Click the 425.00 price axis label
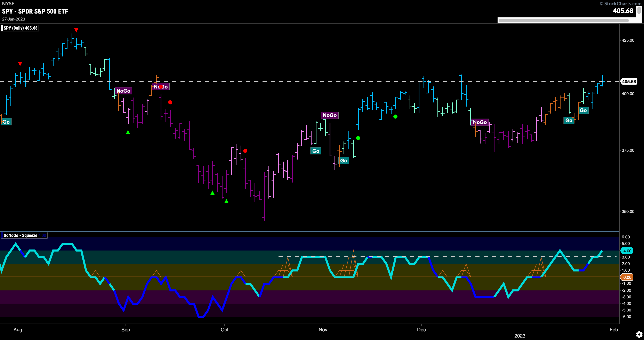This screenshot has height=340, width=644. 628,40
